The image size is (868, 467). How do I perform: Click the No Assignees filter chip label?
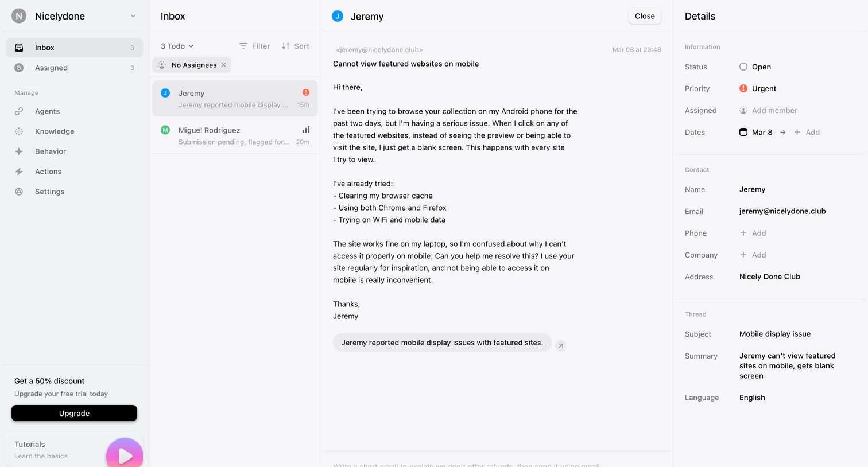point(194,65)
